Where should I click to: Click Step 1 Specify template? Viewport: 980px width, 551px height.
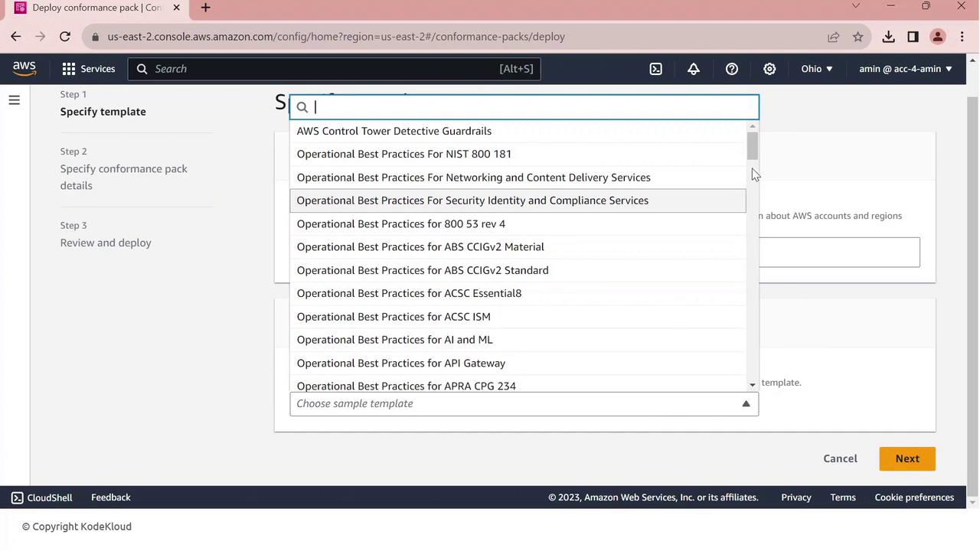[x=103, y=112]
